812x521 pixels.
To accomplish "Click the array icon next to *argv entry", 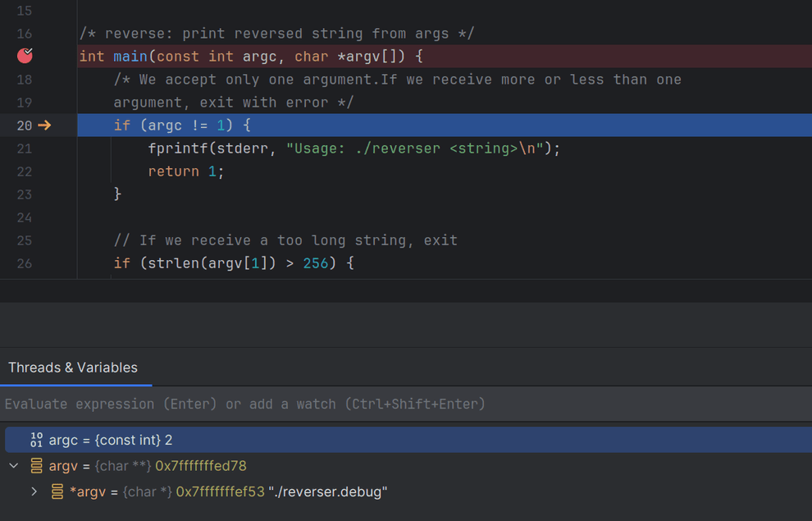I will point(56,491).
